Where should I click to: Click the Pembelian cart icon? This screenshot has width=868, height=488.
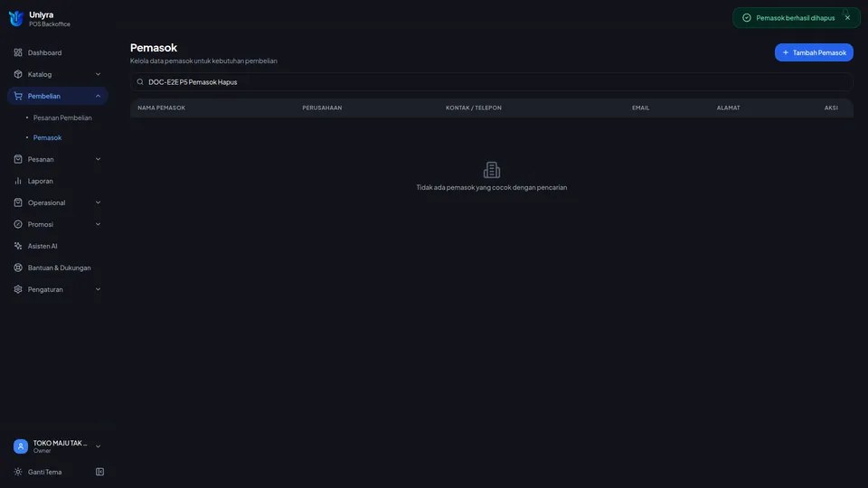tap(18, 96)
